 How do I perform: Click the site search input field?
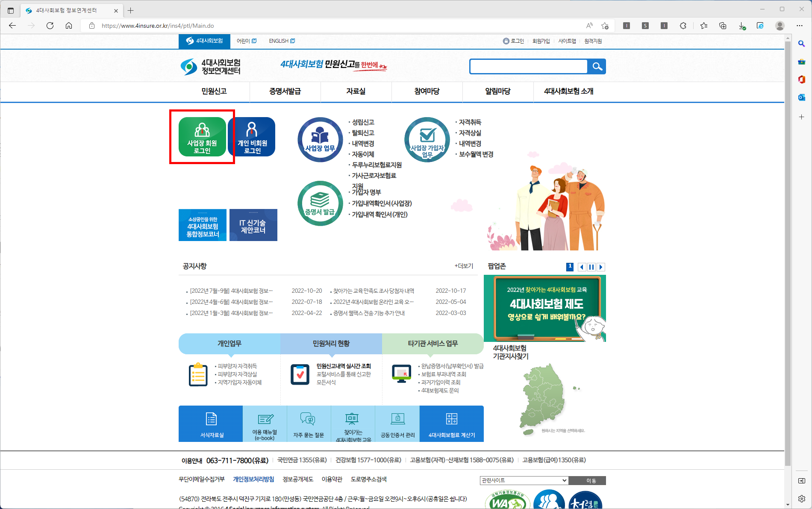[529, 67]
